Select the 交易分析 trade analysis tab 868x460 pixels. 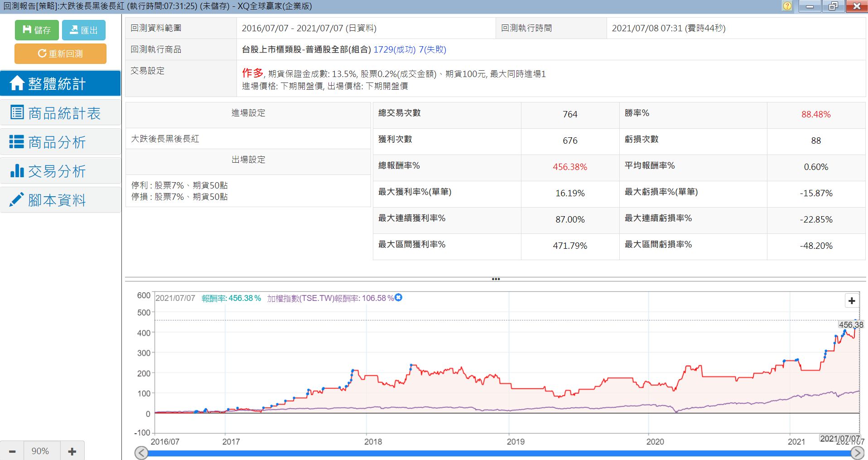click(x=60, y=171)
